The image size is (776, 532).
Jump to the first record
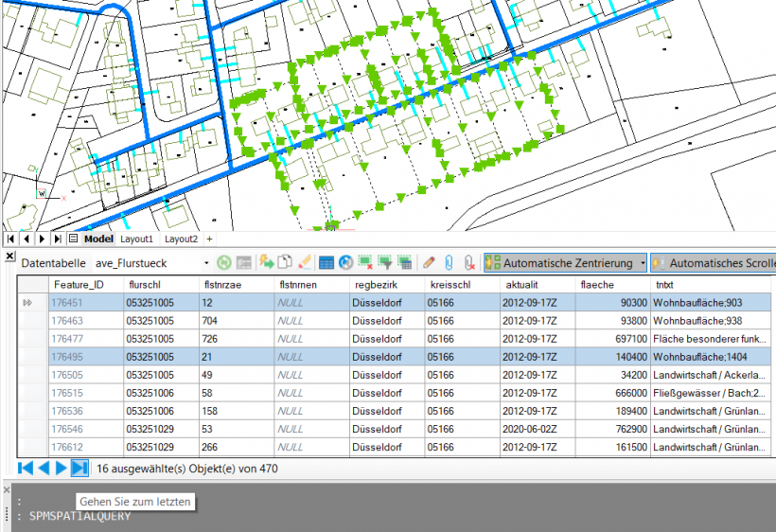click(26, 468)
